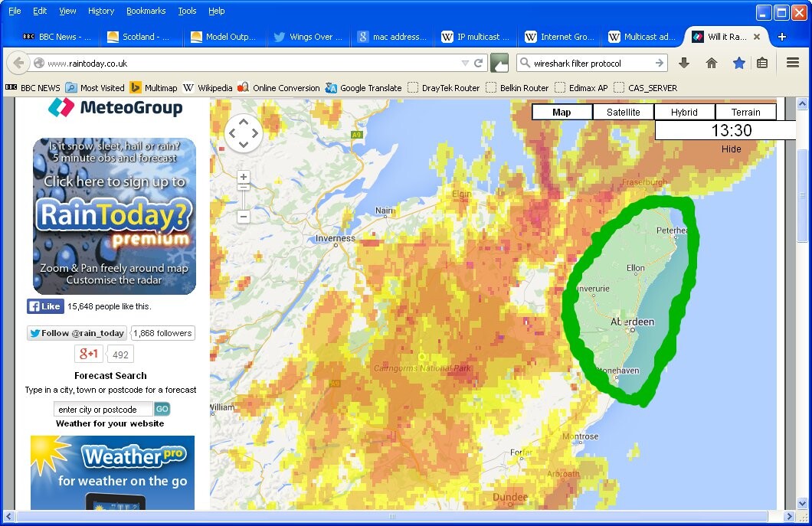
Task: Open DrayTek Router bookmark
Action: pos(444,88)
